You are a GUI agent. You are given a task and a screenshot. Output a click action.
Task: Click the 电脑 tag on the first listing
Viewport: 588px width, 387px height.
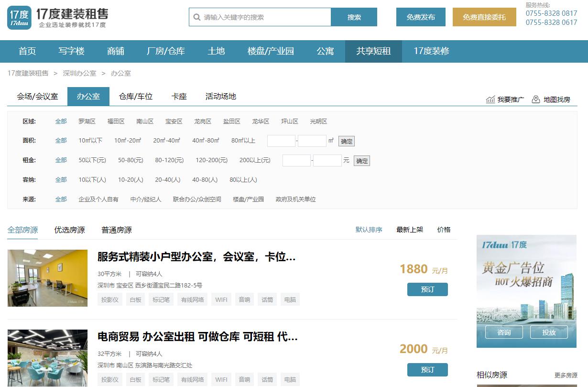(x=290, y=299)
